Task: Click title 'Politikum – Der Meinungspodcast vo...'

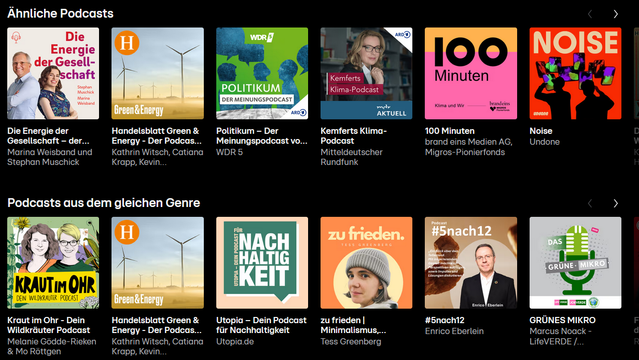Action: pyautogui.click(x=262, y=136)
